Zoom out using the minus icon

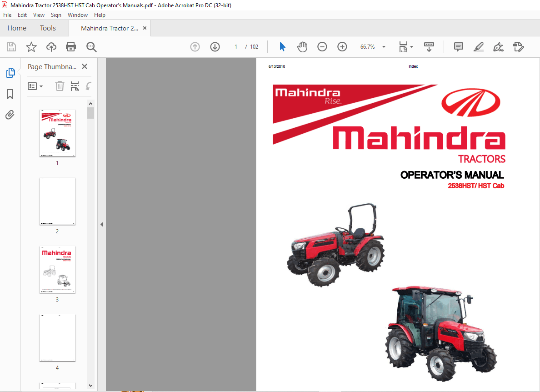coord(322,46)
